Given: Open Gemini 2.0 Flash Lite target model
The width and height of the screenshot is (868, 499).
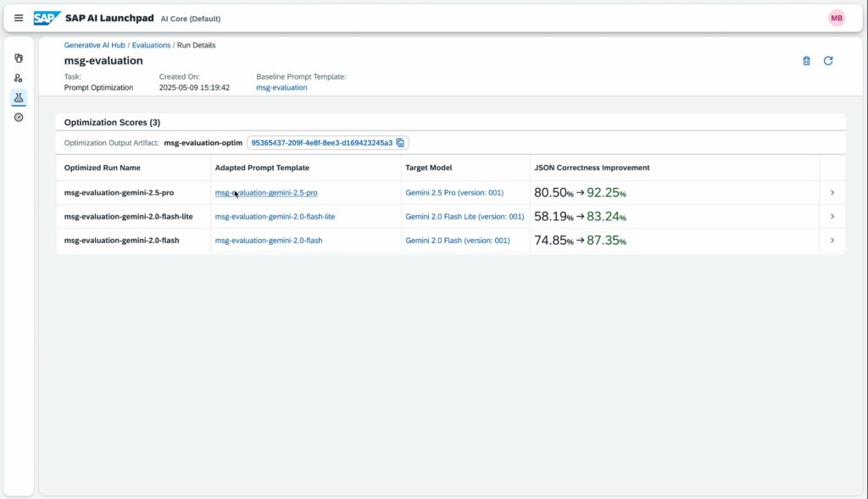Looking at the screenshot, I should pyautogui.click(x=465, y=216).
